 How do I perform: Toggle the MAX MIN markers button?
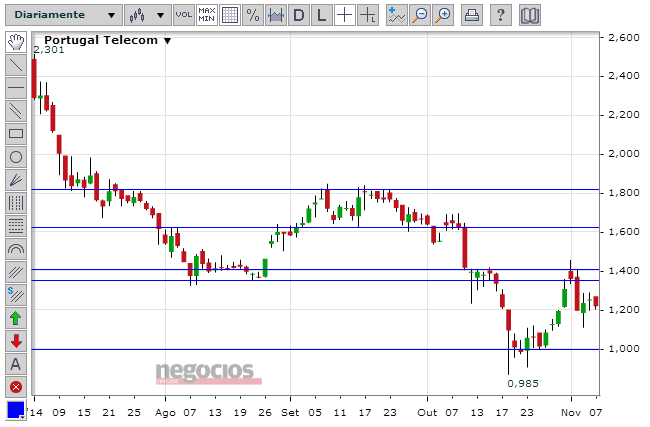click(206, 15)
